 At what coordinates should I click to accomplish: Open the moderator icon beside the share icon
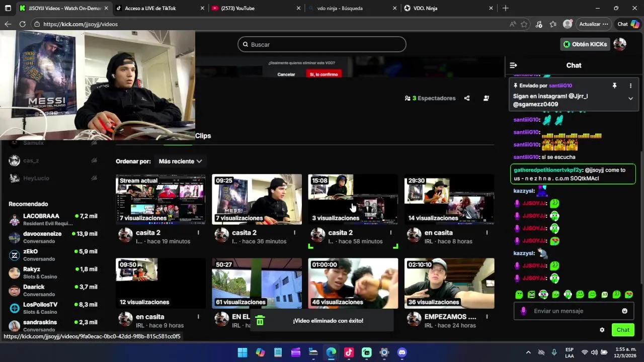[x=486, y=98]
